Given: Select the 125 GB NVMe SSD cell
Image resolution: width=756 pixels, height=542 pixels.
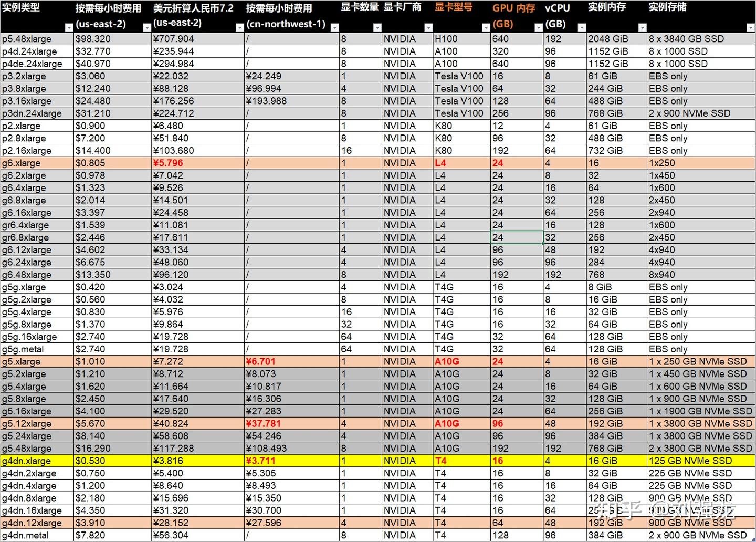Looking at the screenshot, I should [701, 461].
